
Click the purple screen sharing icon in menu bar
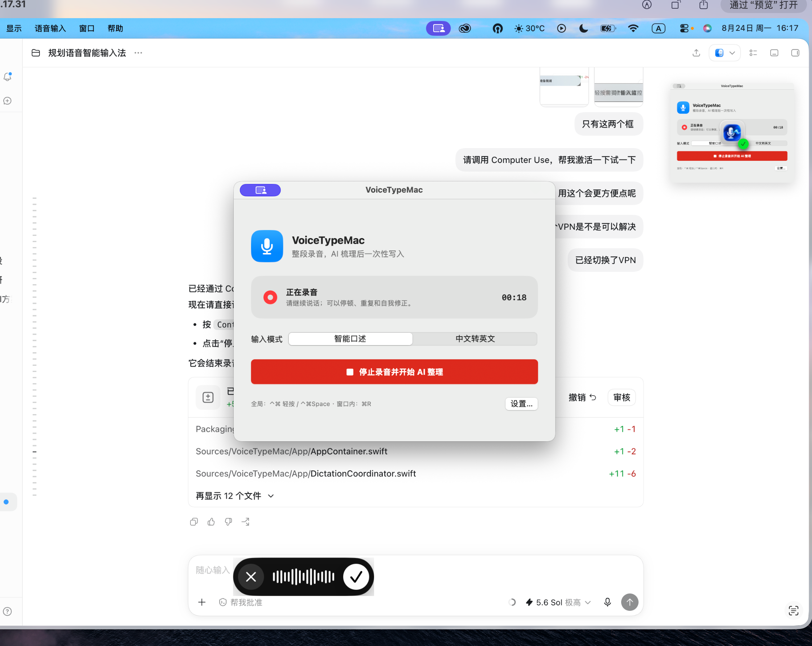click(438, 28)
